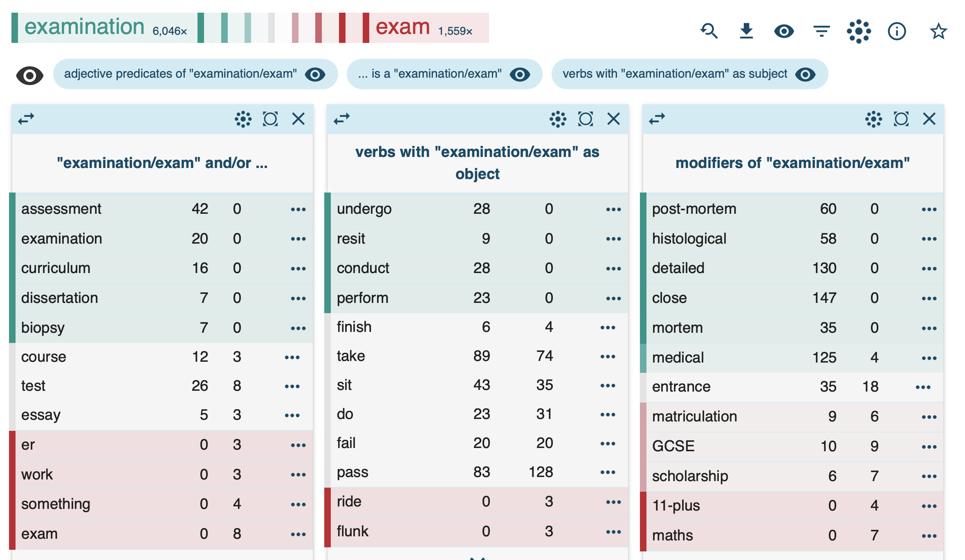Viewport: 965px width, 560px height.
Task: Toggle visibility of adjective predicates gramrel
Action: coord(315,74)
